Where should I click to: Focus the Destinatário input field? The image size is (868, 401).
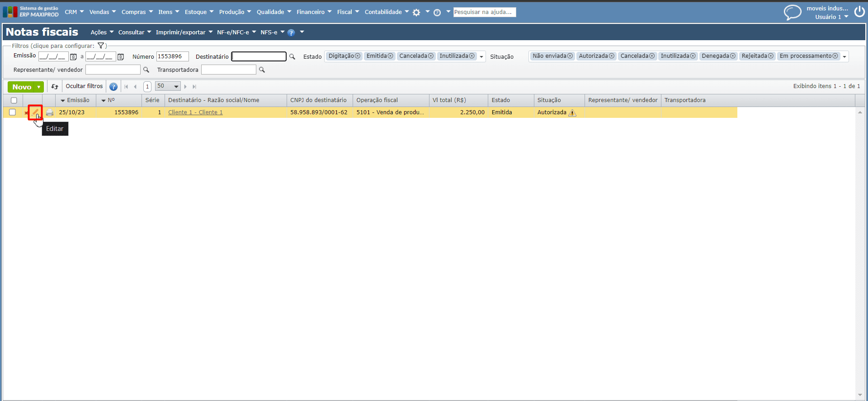pos(259,56)
